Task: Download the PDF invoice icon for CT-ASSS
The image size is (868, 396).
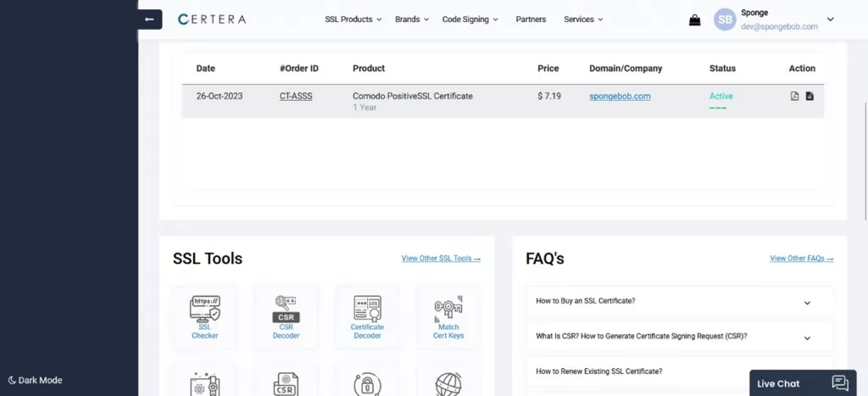Action: click(x=794, y=96)
